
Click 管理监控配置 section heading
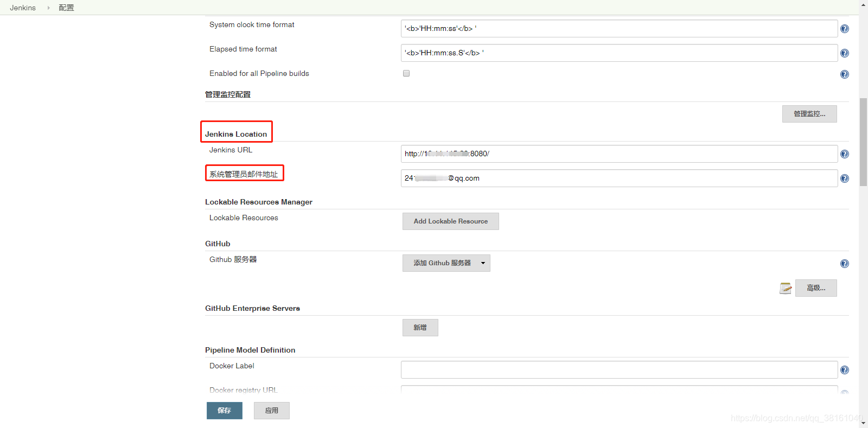coord(228,94)
